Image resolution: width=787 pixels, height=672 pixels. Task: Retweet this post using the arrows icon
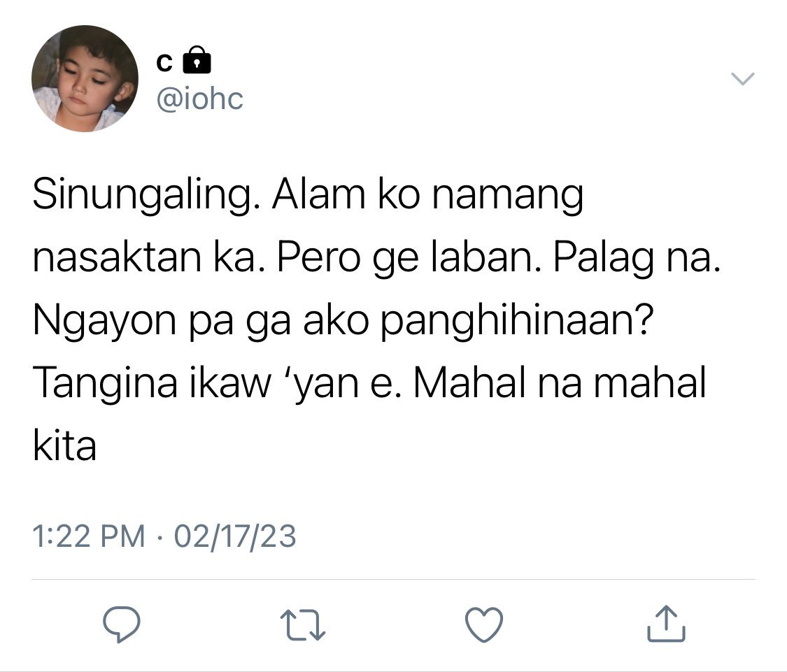tap(303, 624)
